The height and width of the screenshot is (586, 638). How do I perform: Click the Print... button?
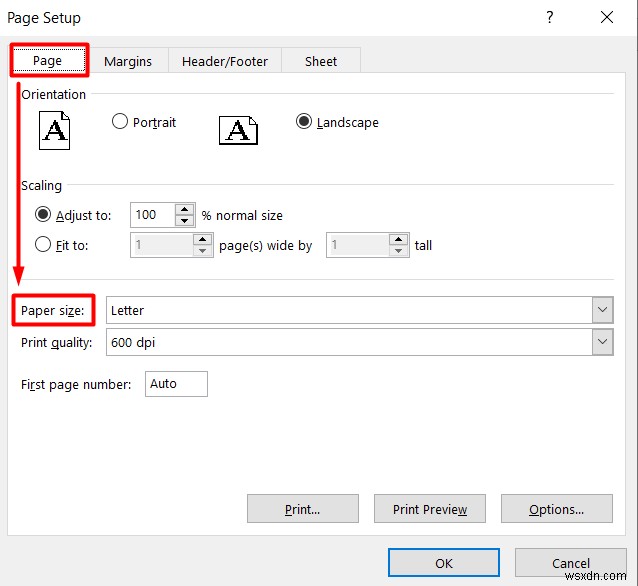(303, 509)
